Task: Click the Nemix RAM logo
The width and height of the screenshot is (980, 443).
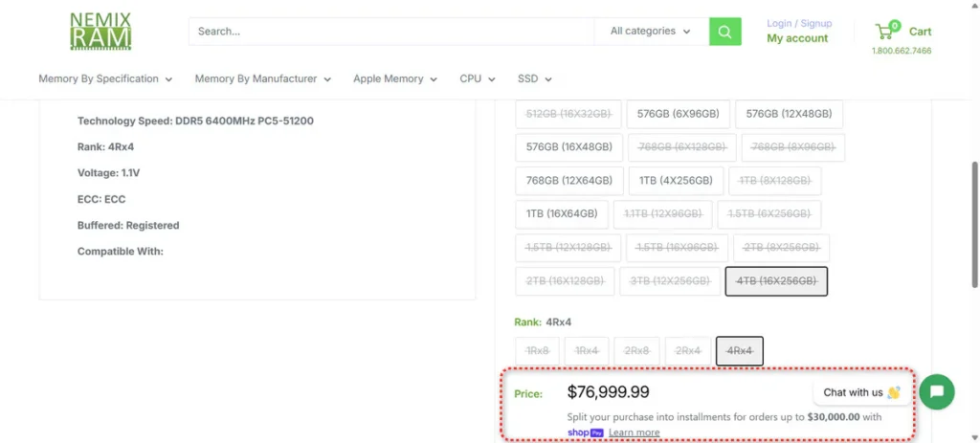Action: point(100,32)
